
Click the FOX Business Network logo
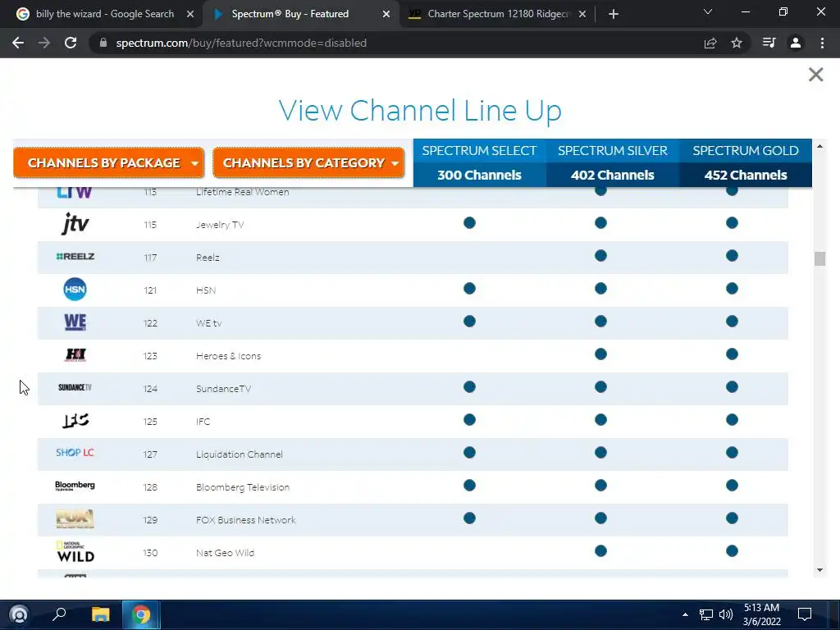[x=75, y=518]
